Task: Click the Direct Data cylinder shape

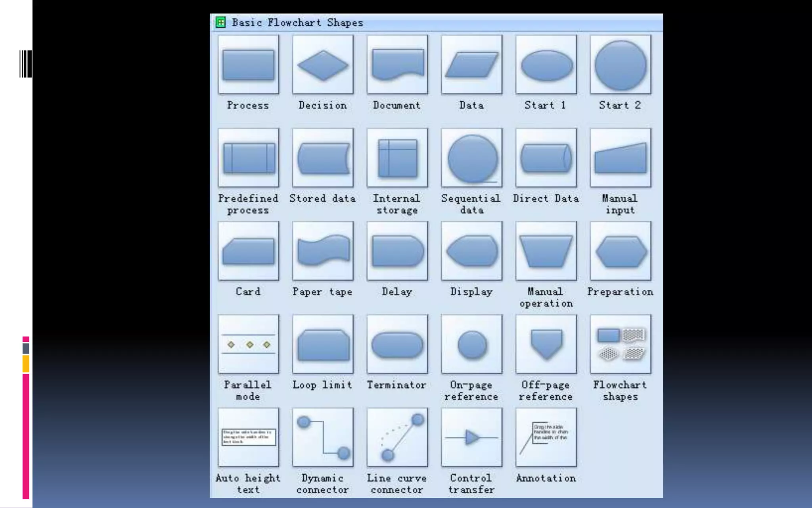Action: [x=546, y=158]
